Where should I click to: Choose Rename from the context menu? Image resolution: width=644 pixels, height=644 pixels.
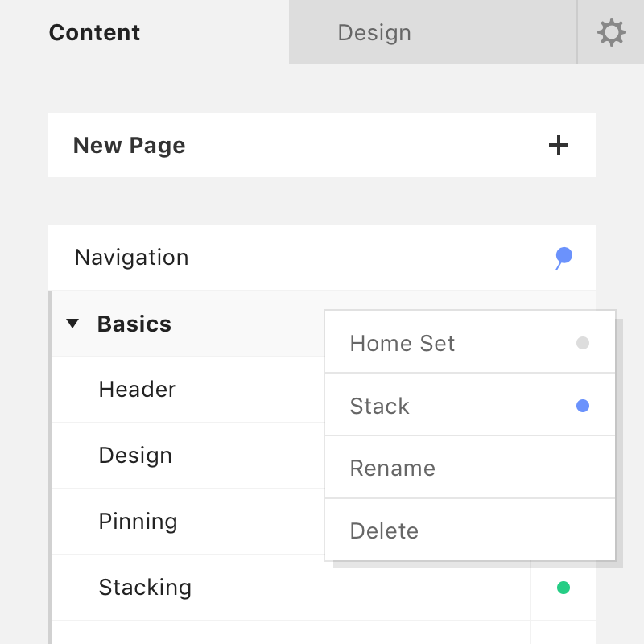(x=393, y=469)
